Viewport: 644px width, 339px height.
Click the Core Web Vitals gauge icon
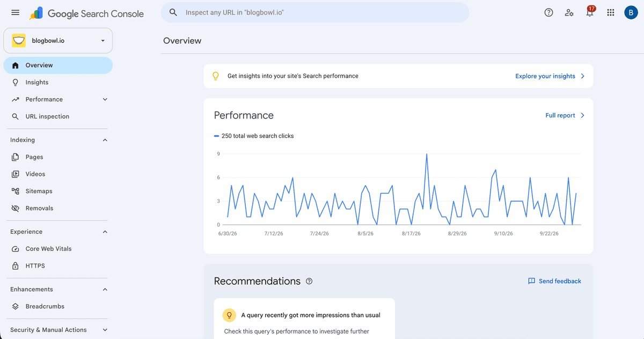click(x=16, y=249)
